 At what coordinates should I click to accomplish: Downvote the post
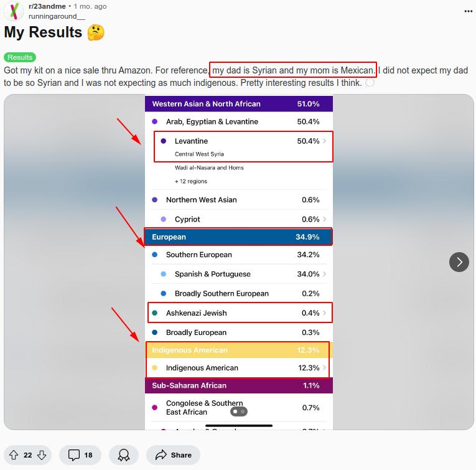pos(42,455)
